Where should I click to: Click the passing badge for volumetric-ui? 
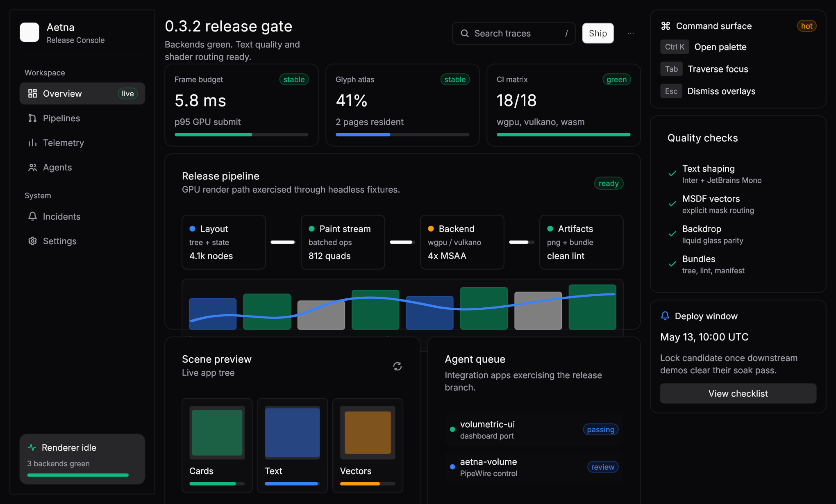(600, 429)
